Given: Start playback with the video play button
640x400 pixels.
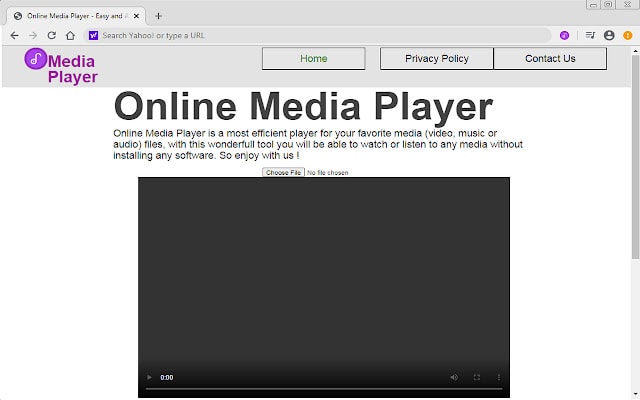Looking at the screenshot, I should [149, 377].
